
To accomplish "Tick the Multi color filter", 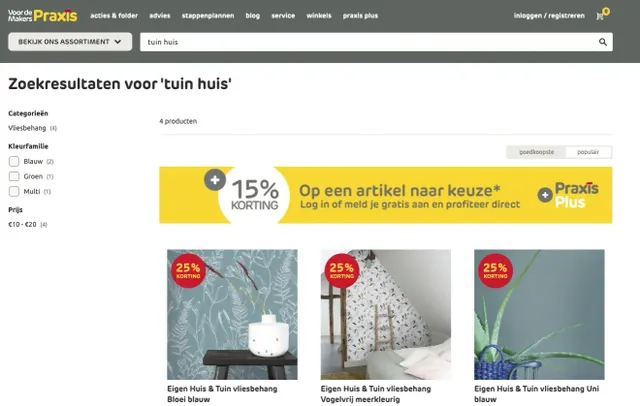I will point(14,191).
